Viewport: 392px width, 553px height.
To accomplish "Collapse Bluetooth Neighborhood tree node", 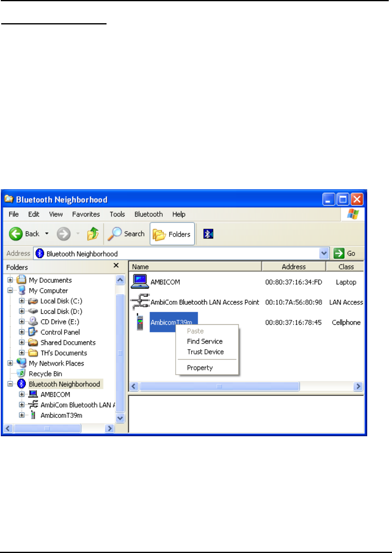I will click(x=10, y=384).
